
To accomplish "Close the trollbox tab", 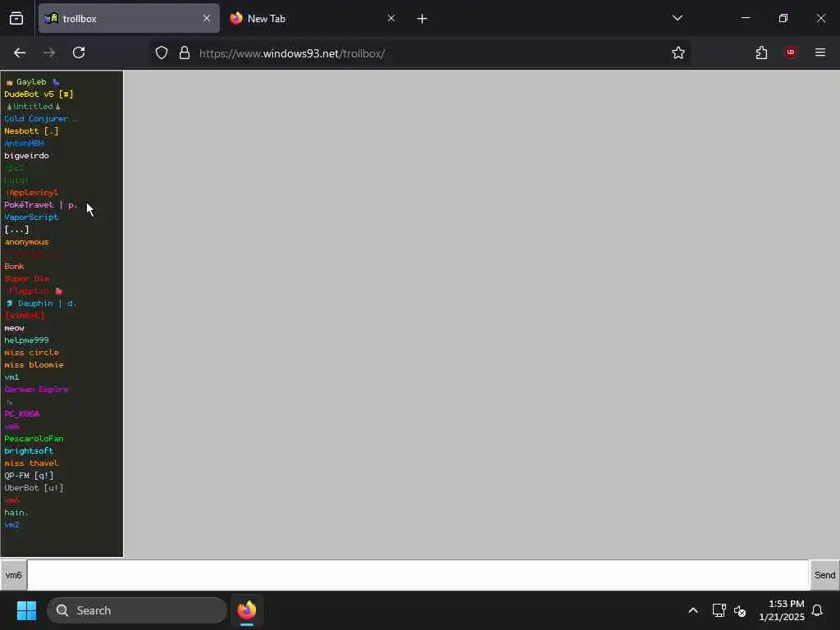I will (206, 18).
